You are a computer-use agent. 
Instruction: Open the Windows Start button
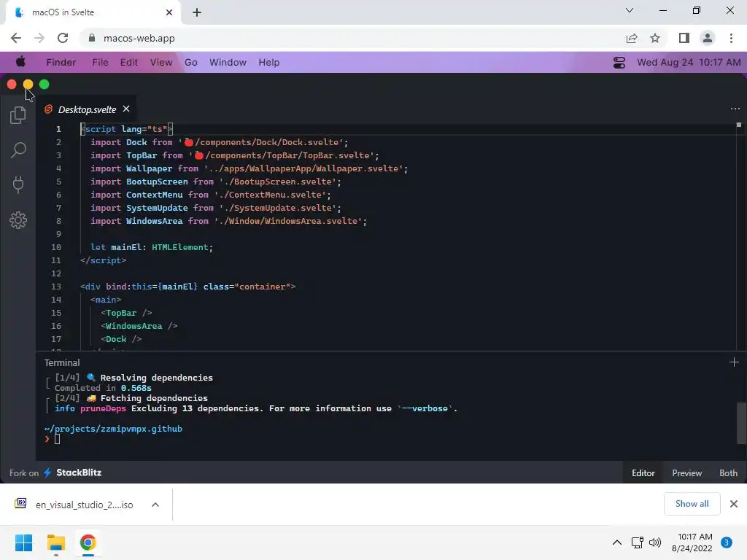(x=24, y=542)
